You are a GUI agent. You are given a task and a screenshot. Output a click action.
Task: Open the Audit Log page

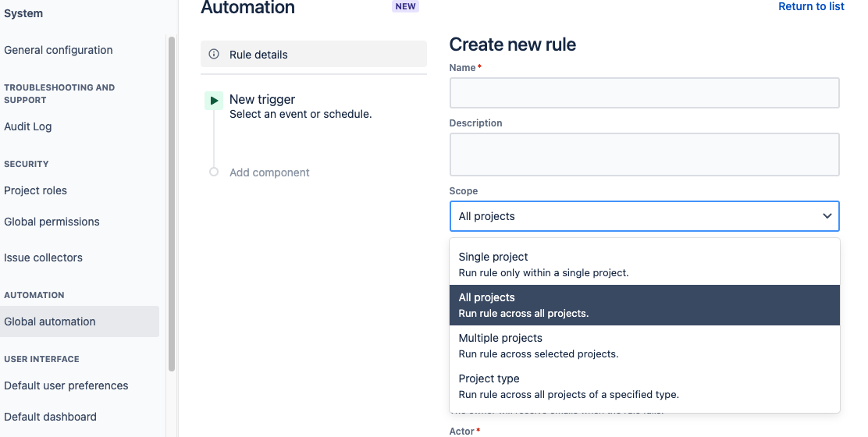click(28, 126)
